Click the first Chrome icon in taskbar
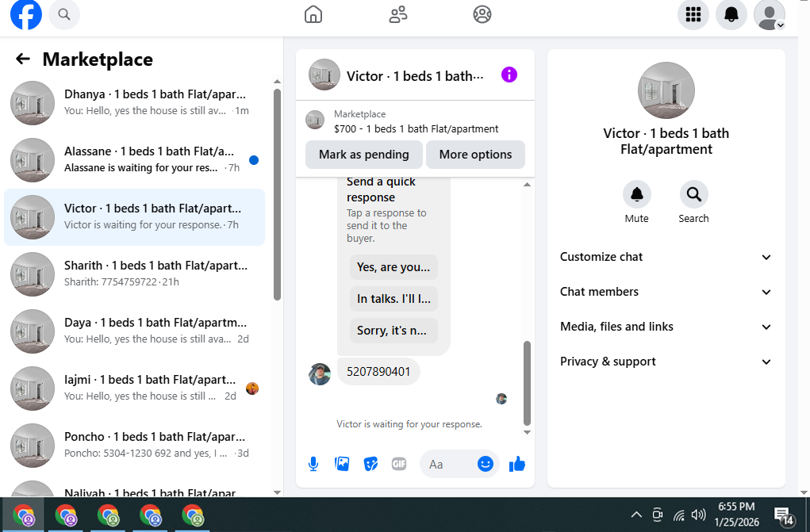 24,515
